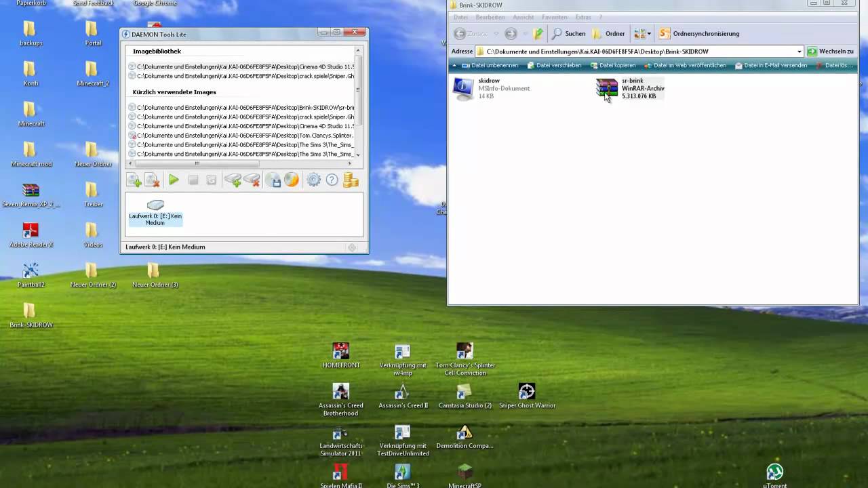Click the horizontal scrollbar in DAEMON Tools list
Screen dimensions: 868x488
click(x=241, y=163)
